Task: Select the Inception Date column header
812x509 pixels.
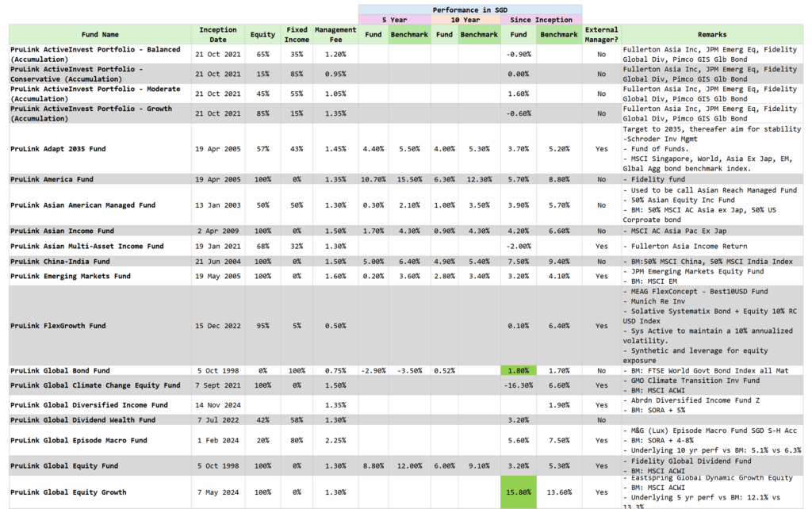Action: point(218,35)
